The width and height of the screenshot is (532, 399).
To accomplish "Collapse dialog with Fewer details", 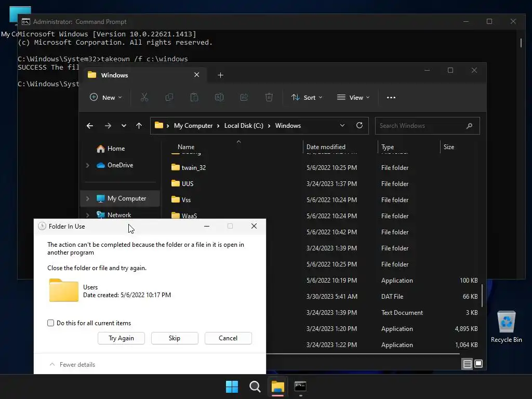I will pyautogui.click(x=72, y=364).
